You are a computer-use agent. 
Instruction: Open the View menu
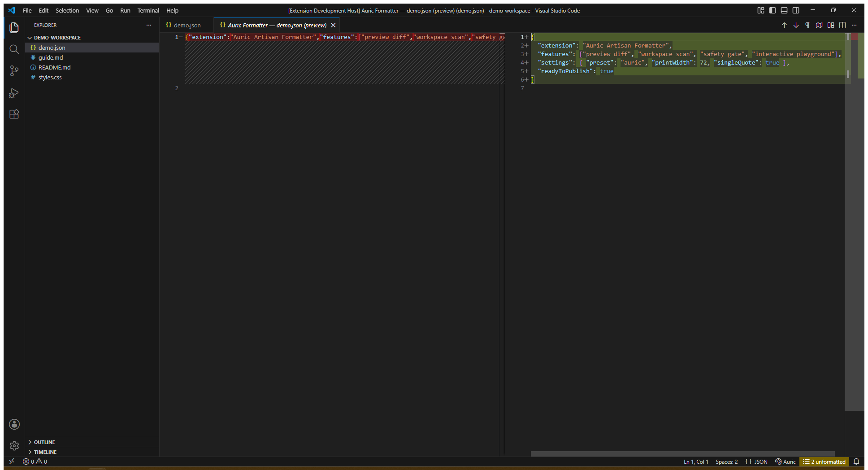pyautogui.click(x=92, y=10)
